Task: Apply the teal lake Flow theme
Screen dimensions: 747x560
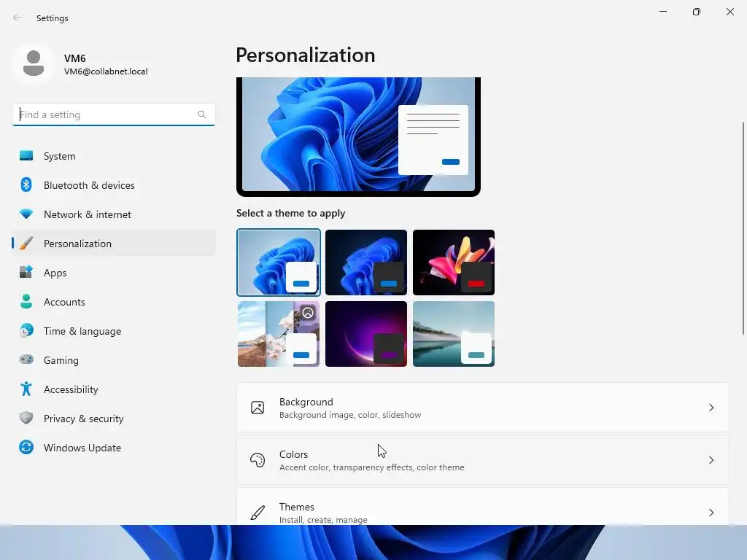Action: (x=454, y=334)
